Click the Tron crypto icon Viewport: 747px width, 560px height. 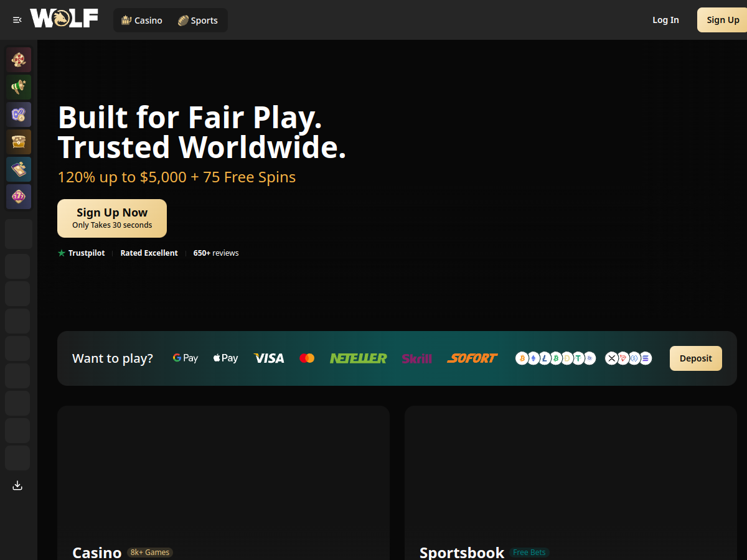(x=622, y=358)
